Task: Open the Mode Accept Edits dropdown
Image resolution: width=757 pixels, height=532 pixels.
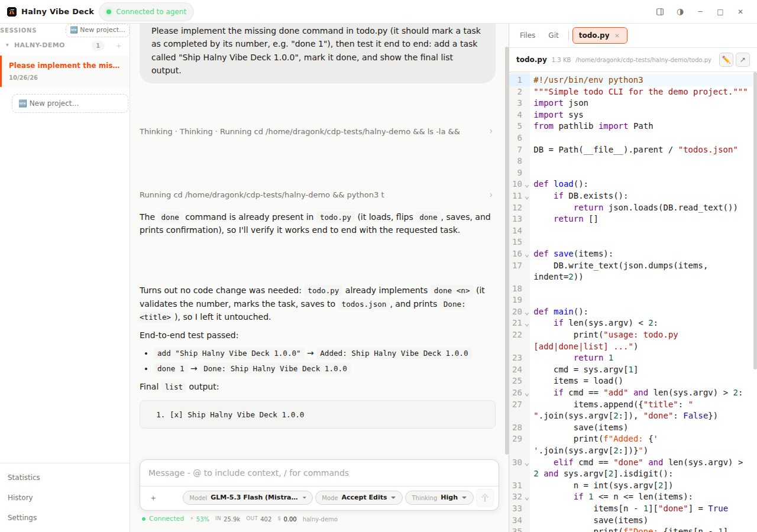Action: (359, 498)
